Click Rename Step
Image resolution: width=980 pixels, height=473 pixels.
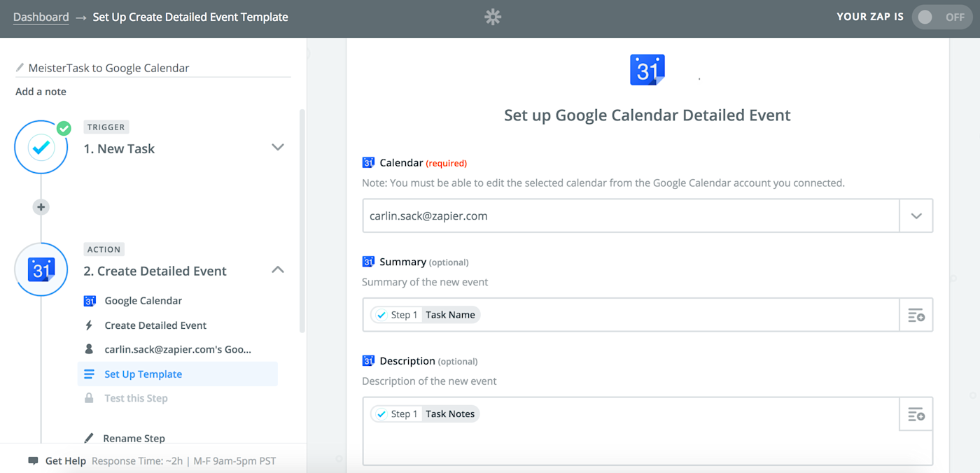[x=134, y=438]
